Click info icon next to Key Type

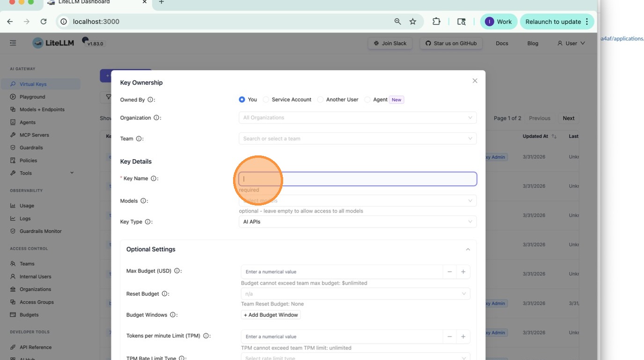click(148, 222)
